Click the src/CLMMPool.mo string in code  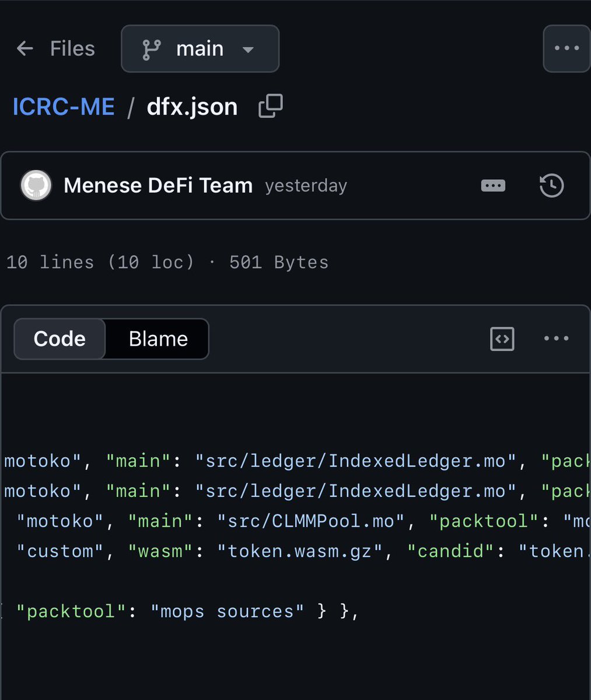pos(312,521)
